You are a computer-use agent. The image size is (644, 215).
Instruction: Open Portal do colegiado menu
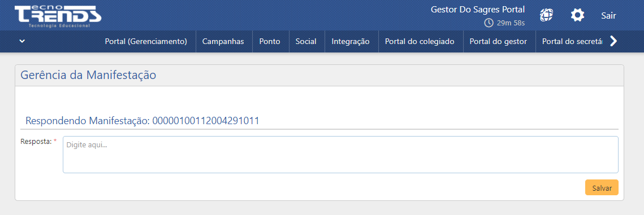[x=420, y=41]
